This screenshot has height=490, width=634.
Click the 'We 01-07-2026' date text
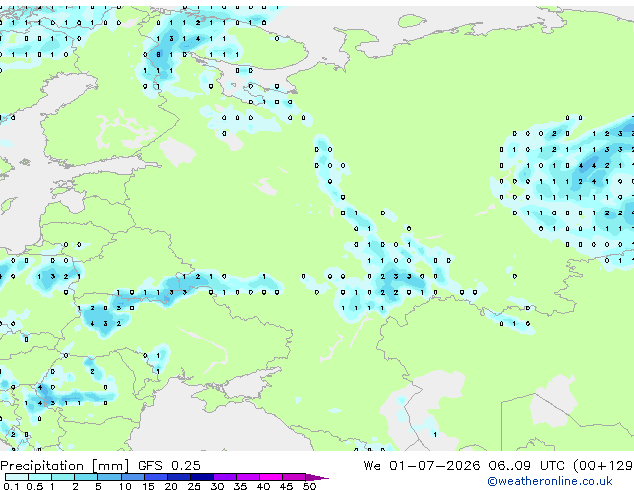[x=422, y=466]
